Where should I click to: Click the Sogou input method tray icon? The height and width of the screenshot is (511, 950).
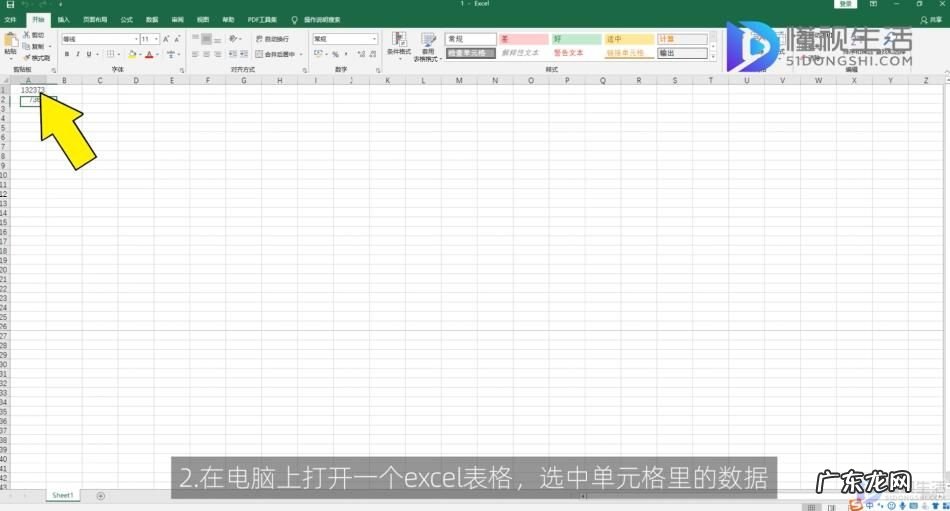point(855,506)
